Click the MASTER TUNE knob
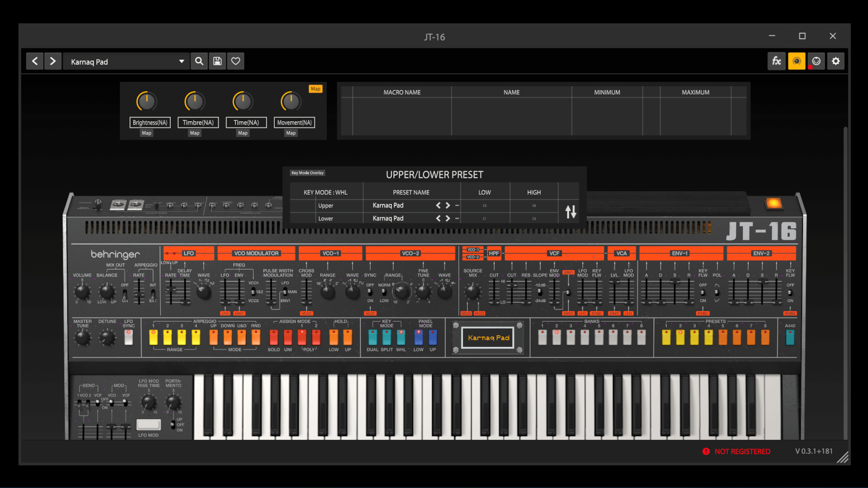The height and width of the screenshot is (488, 868). click(82, 338)
